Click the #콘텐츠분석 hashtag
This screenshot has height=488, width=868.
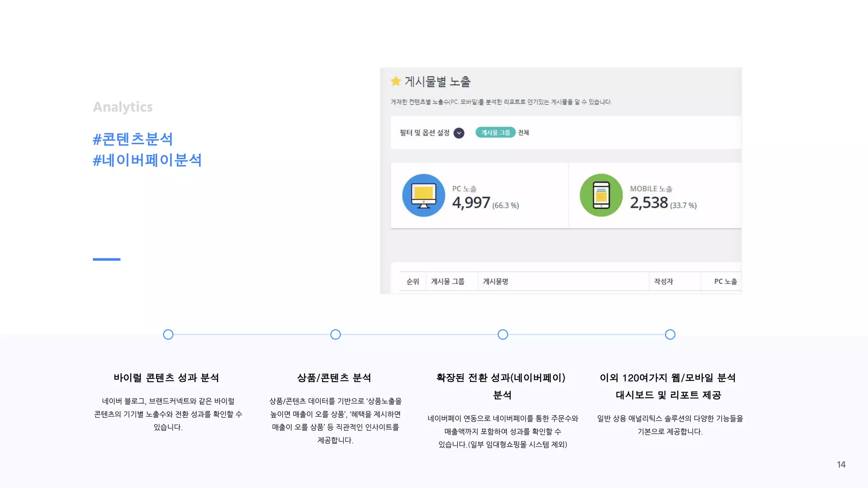pos(133,139)
